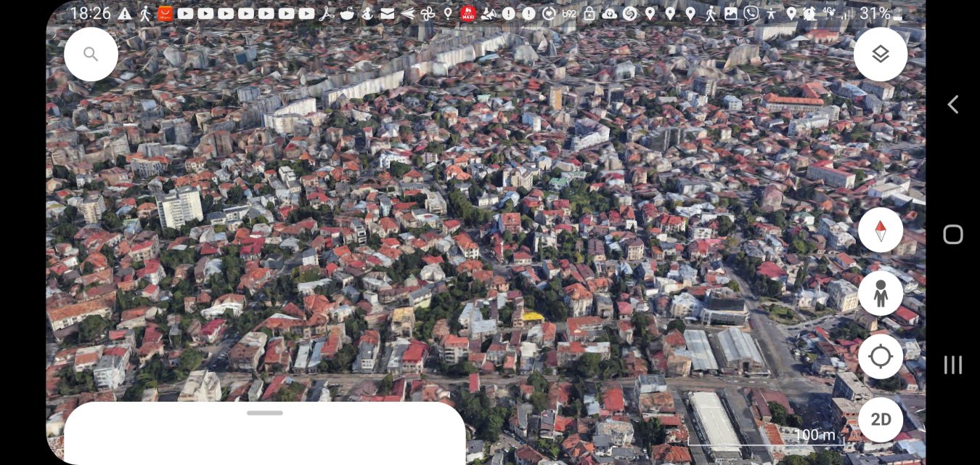Viewport: 980px width, 465px height.
Task: Tap the Android back chevron
Action: 952,105
